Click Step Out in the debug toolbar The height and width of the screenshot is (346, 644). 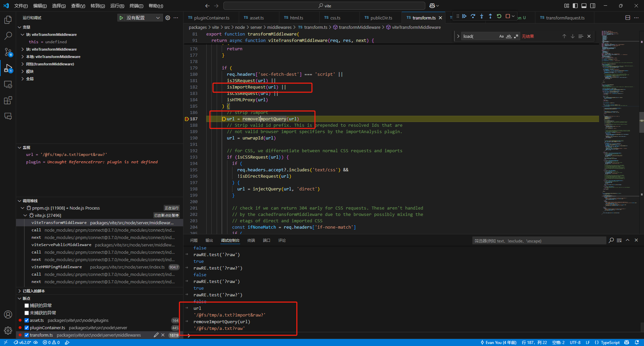tap(490, 16)
